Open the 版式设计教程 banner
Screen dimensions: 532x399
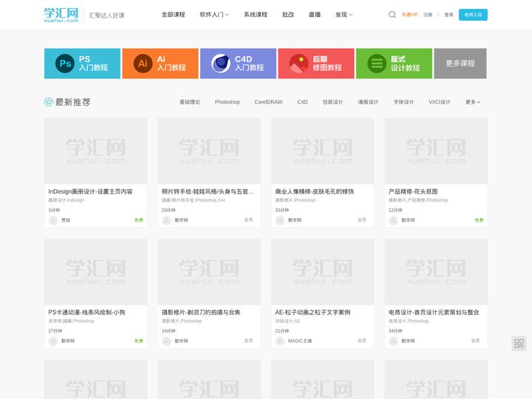[395, 64]
